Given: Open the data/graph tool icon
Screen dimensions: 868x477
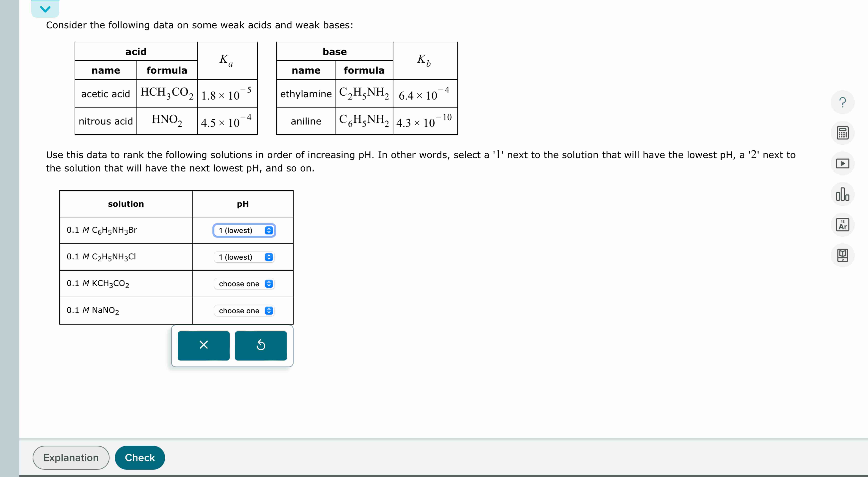Looking at the screenshot, I should coord(842,194).
